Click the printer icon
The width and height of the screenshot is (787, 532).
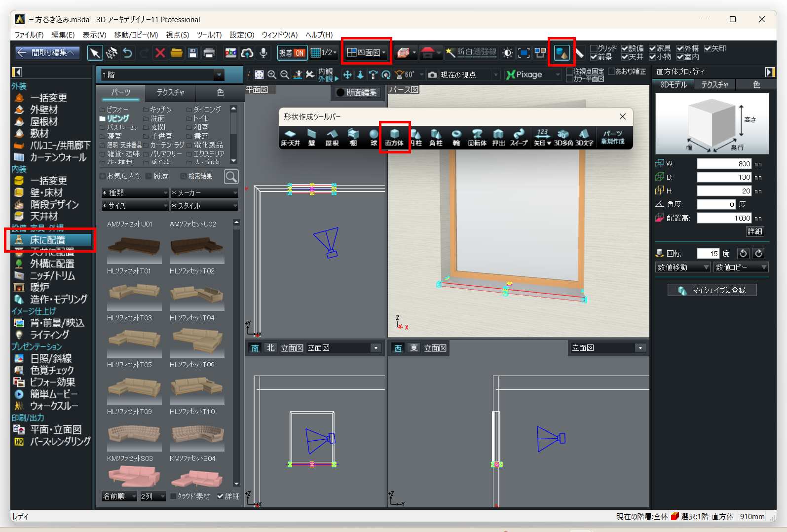coord(209,53)
